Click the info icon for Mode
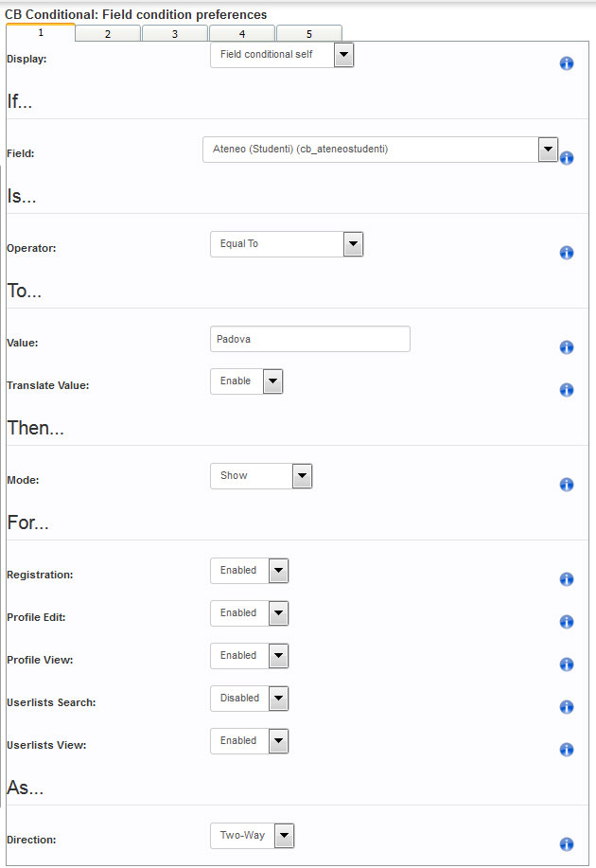The image size is (596, 868). [566, 485]
